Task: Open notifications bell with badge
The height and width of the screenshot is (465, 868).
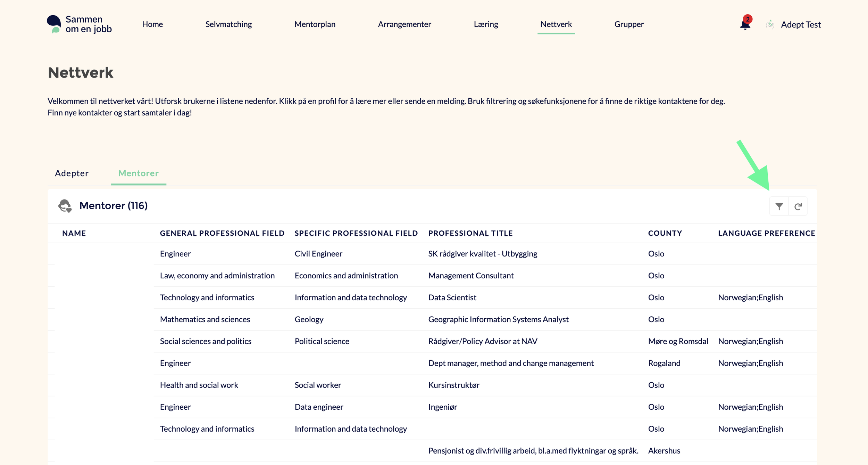Action: point(745,24)
